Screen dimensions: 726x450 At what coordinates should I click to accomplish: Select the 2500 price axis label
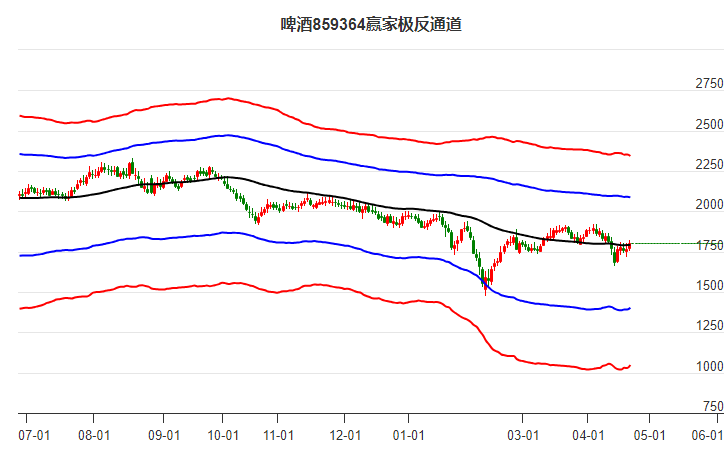pyautogui.click(x=709, y=125)
